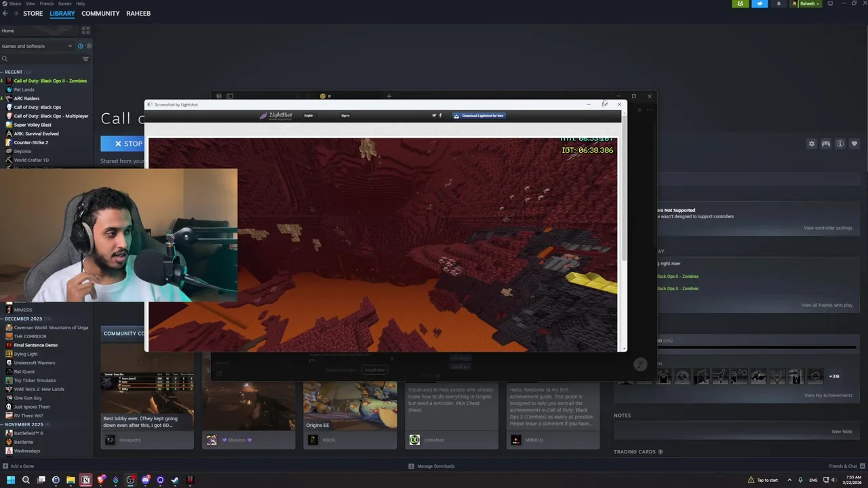Open View My Achievements link
This screenshot has height=488, width=868.
(828, 395)
